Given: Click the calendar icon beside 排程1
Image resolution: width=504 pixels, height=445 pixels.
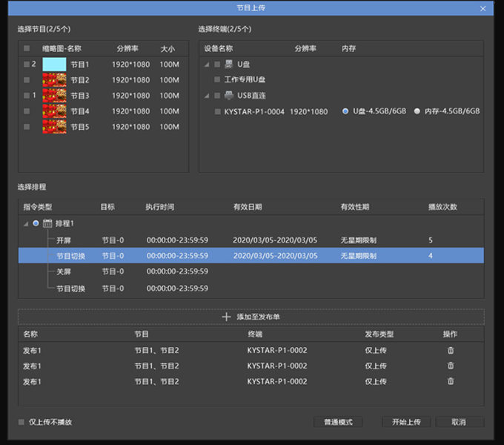Looking at the screenshot, I should click(47, 223).
